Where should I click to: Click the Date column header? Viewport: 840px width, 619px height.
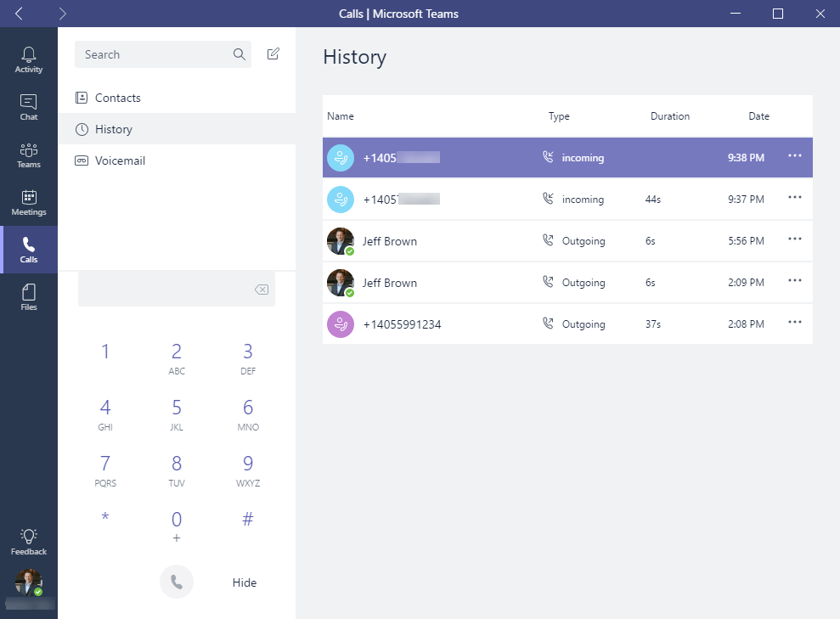758,116
